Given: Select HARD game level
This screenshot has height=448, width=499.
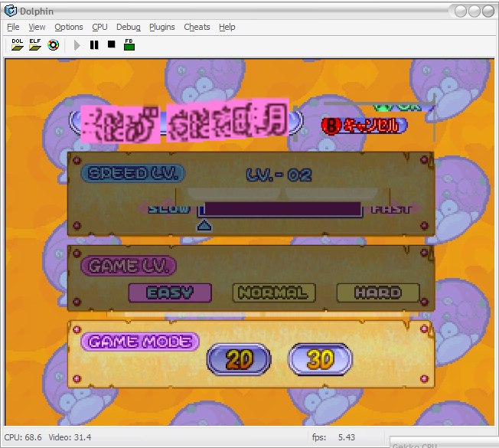Looking at the screenshot, I should [x=378, y=293].
